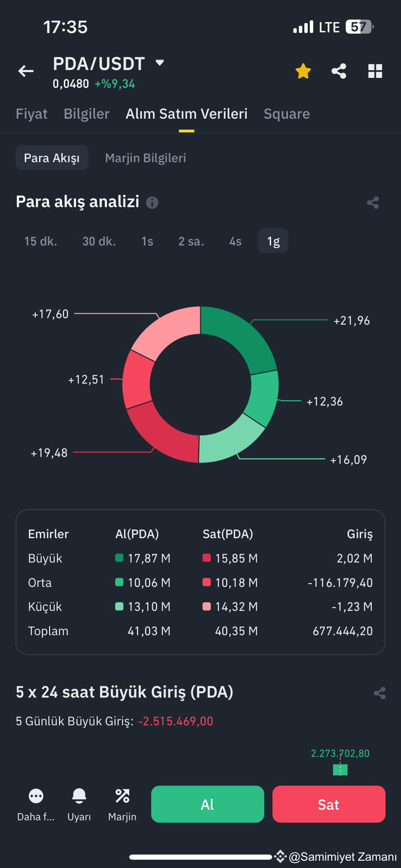The image size is (401, 868).
Task: Share the money flow analysis chart
Action: (373, 202)
